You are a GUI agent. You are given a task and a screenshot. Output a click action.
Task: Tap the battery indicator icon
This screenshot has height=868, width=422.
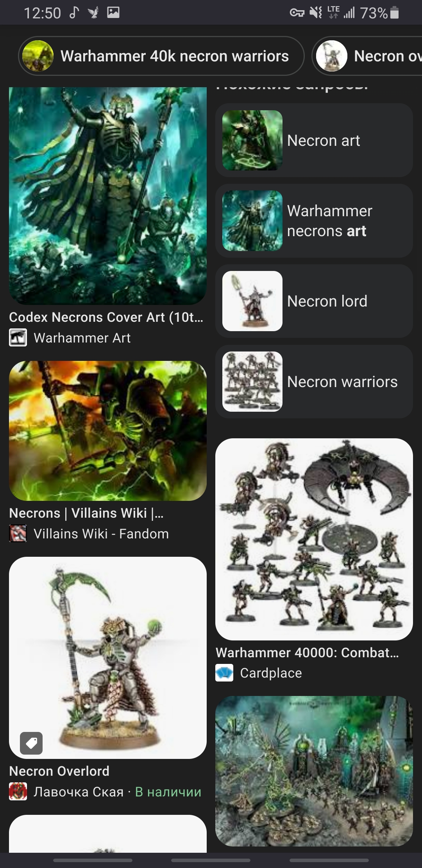[395, 13]
